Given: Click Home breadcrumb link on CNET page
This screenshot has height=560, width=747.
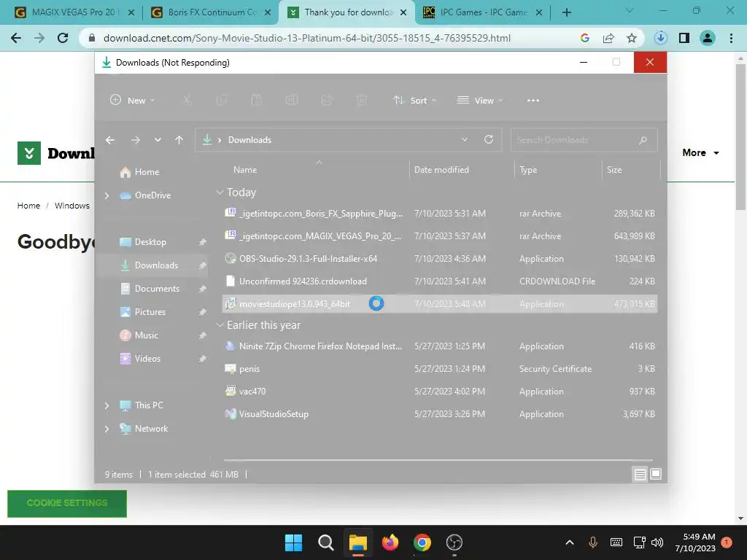Looking at the screenshot, I should click(28, 206).
